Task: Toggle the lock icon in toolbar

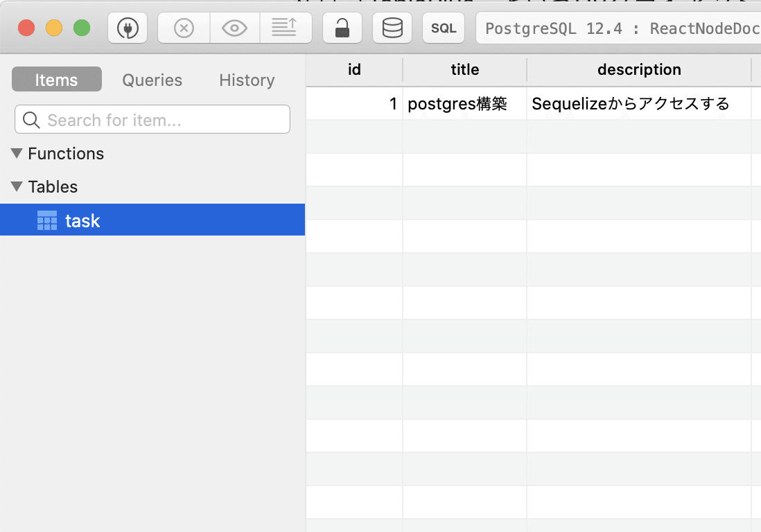Action: [342, 28]
